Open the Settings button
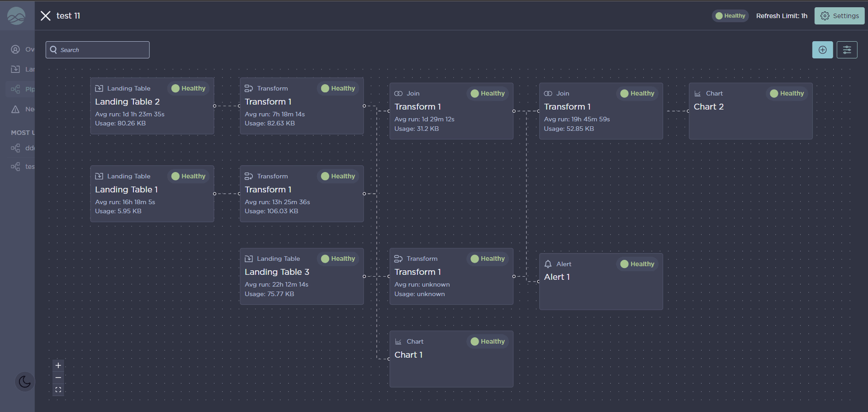Viewport: 868px width, 412px height. click(840, 16)
